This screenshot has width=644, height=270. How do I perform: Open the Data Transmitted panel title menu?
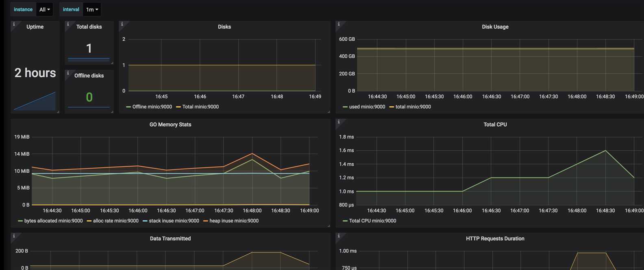tap(170, 239)
